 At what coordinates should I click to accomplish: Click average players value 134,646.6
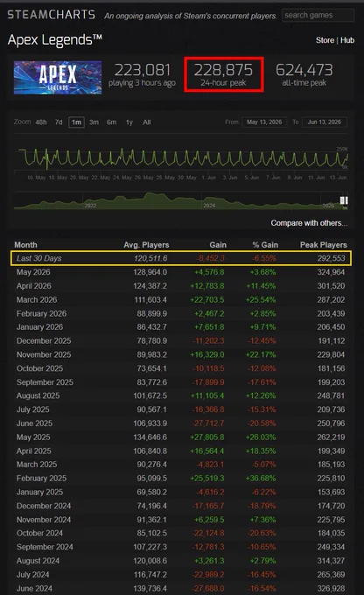click(150, 437)
